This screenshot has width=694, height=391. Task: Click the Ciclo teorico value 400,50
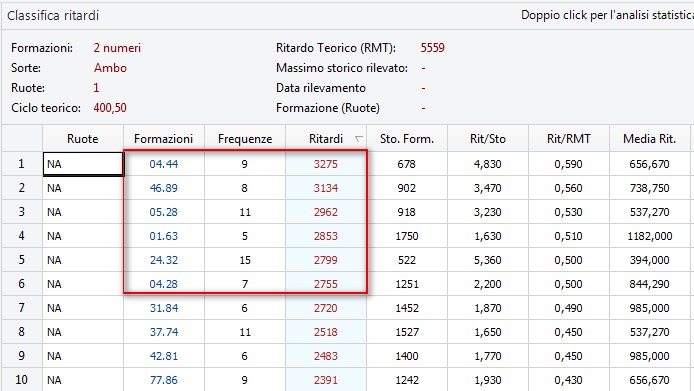(110, 108)
